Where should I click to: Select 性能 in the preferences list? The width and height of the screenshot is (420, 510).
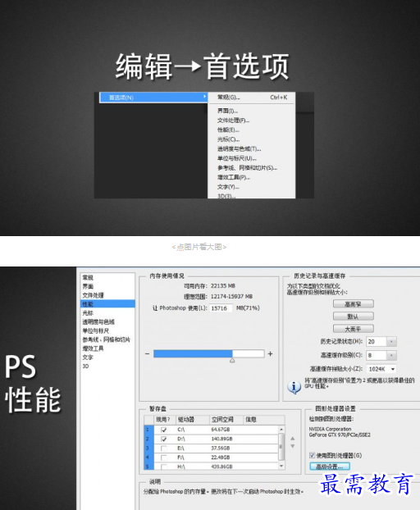107,304
